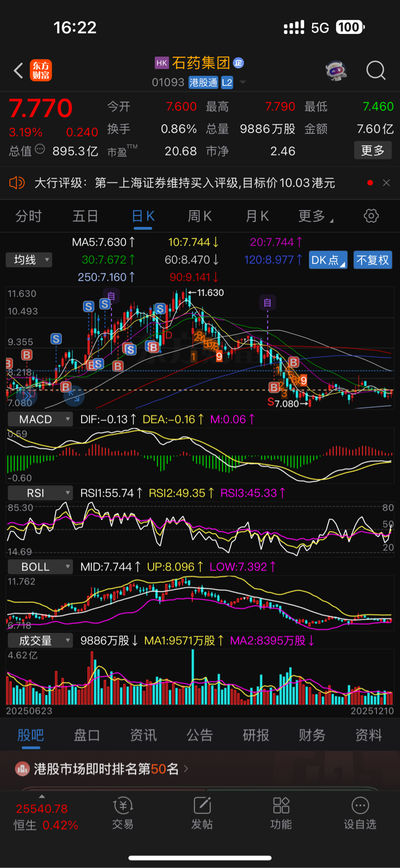Open the MACD indicator dropdown
This screenshot has width=400, height=868.
40,419
